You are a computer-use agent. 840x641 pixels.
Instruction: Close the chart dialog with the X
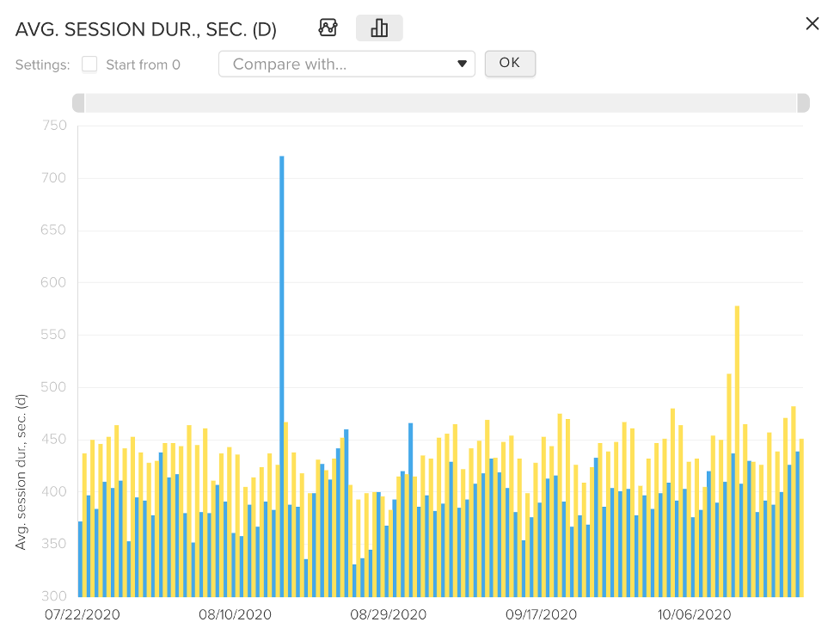pyautogui.click(x=812, y=23)
